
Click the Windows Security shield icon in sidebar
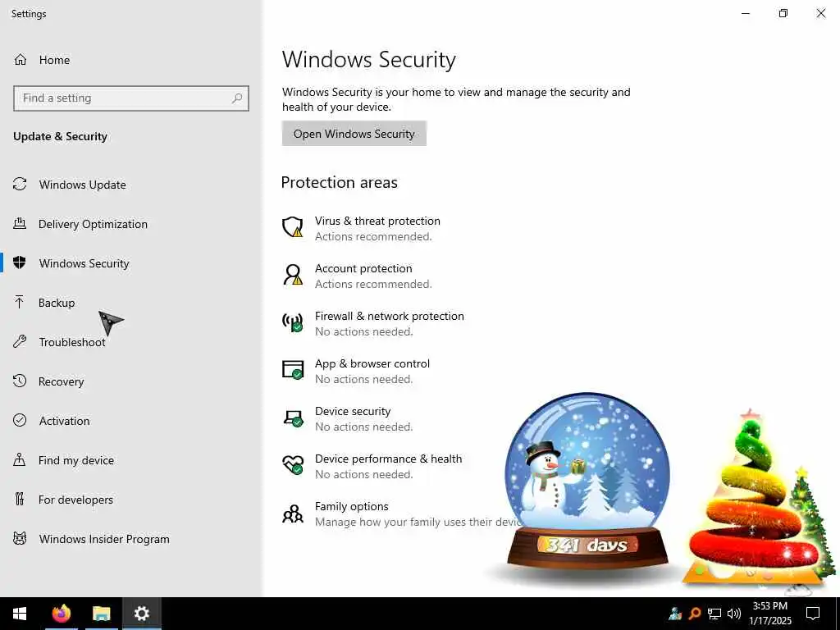20,263
